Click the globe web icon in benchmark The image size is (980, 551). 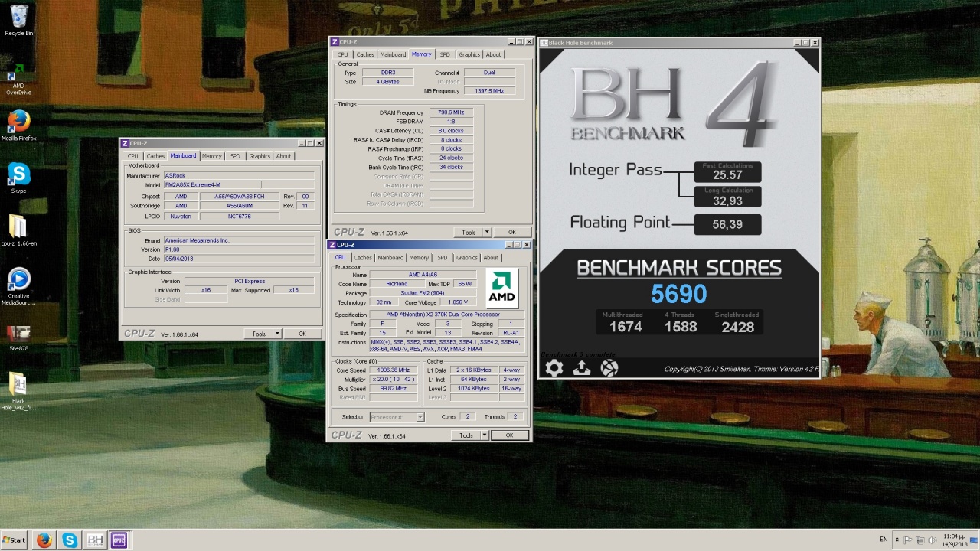tap(609, 368)
